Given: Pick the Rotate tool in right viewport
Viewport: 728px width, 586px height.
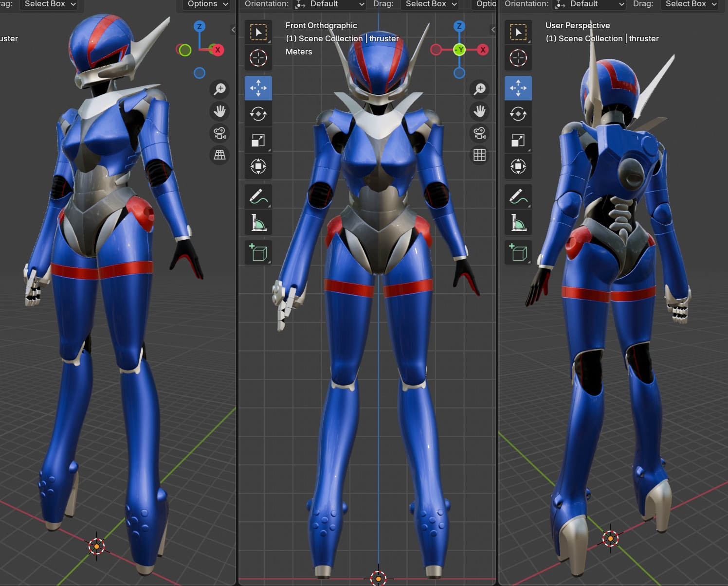Looking at the screenshot, I should [518, 114].
